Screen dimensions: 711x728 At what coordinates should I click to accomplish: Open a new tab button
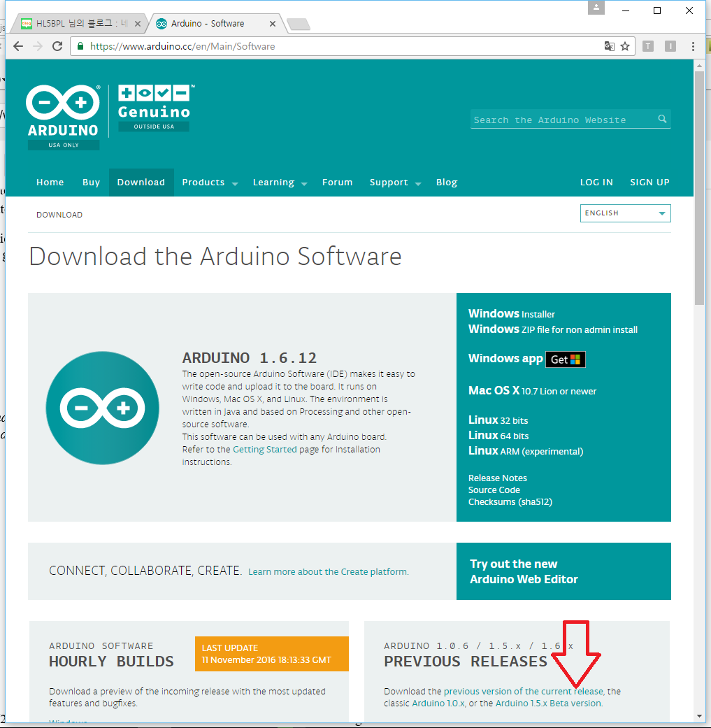299,24
